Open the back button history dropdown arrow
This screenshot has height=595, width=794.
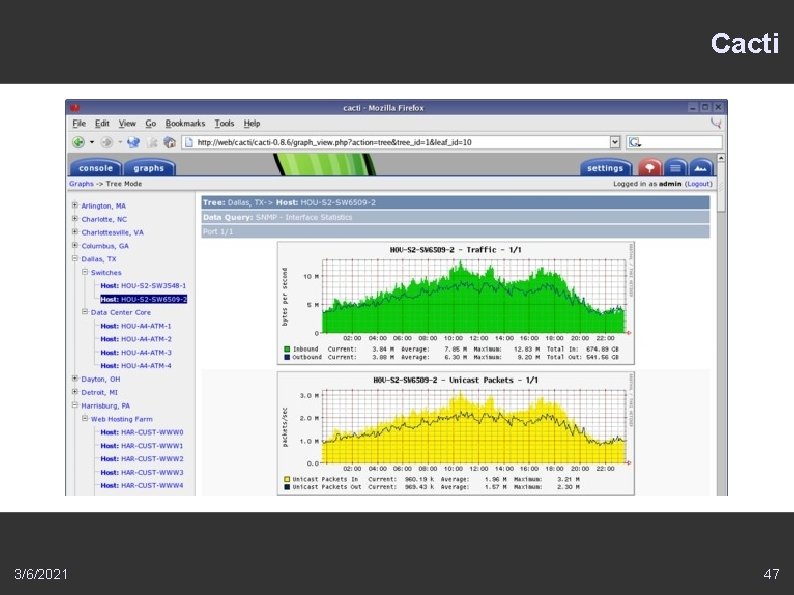(x=92, y=142)
